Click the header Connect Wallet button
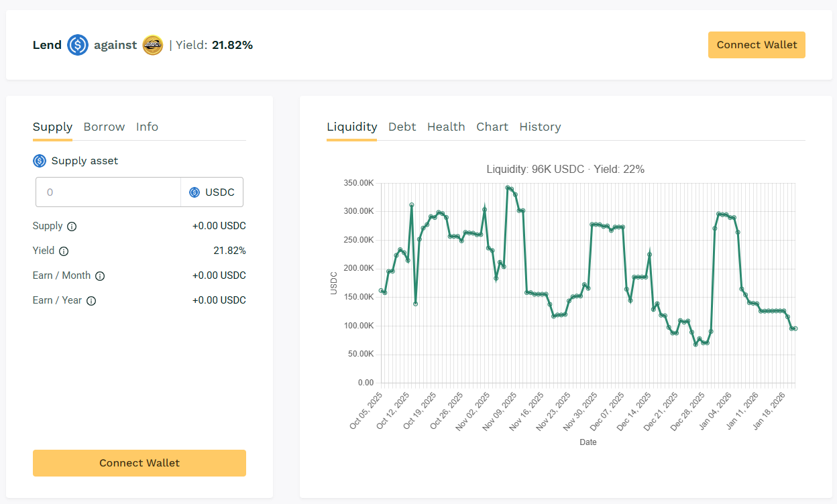The height and width of the screenshot is (504, 837). 757,45
